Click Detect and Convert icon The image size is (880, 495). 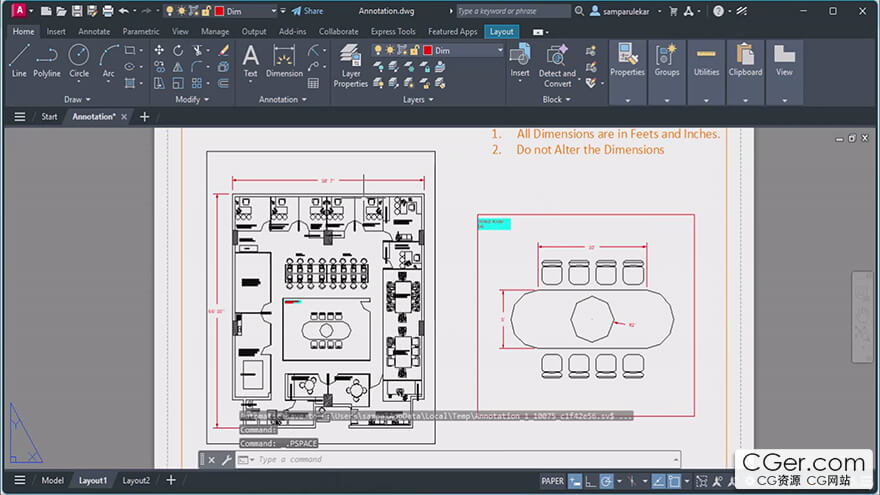click(557, 66)
